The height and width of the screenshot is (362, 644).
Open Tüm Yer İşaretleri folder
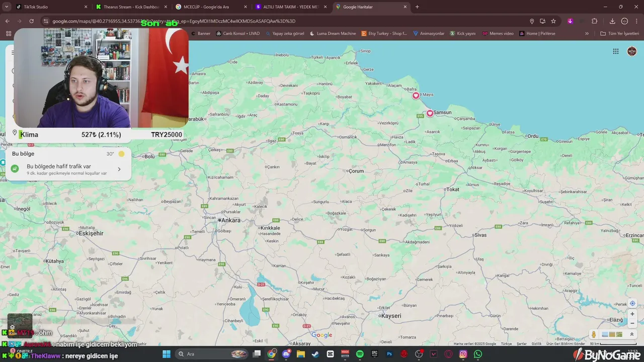coord(619,34)
